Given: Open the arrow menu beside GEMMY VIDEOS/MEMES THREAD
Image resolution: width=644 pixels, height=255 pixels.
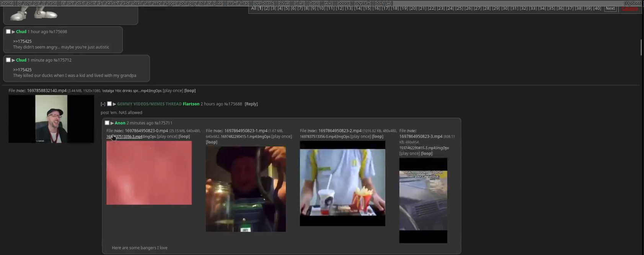Looking at the screenshot, I should 114,104.
